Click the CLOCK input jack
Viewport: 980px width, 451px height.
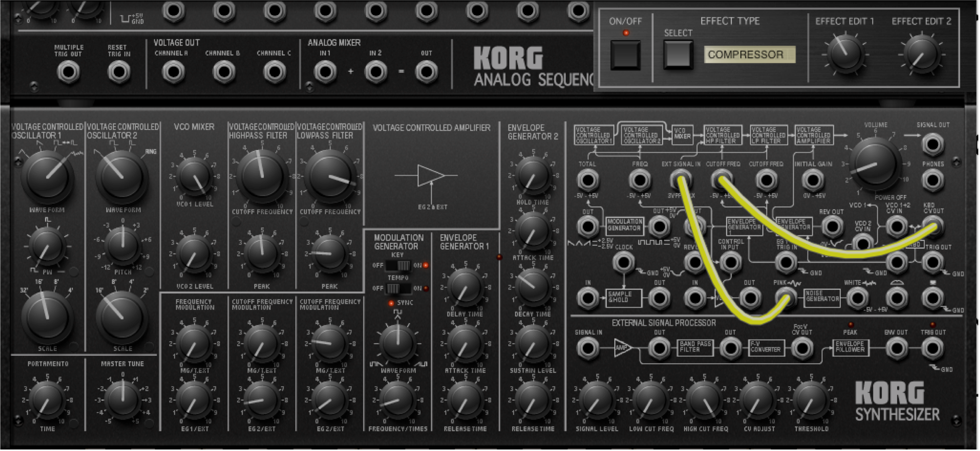[623, 262]
